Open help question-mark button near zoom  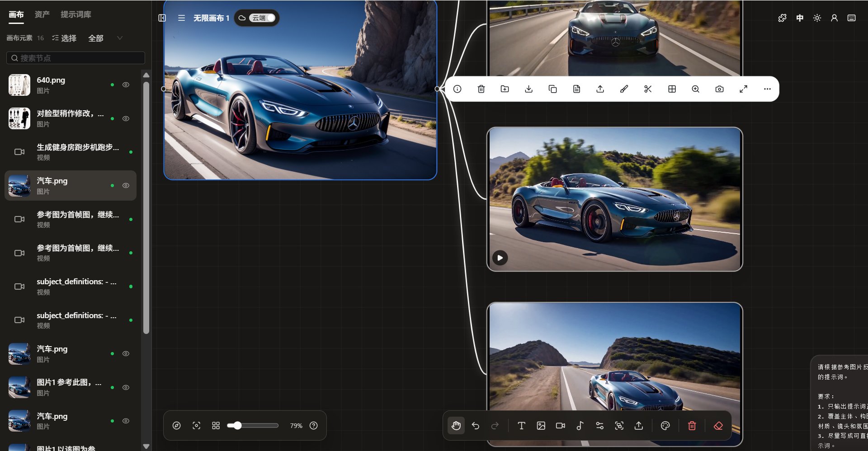[314, 426]
